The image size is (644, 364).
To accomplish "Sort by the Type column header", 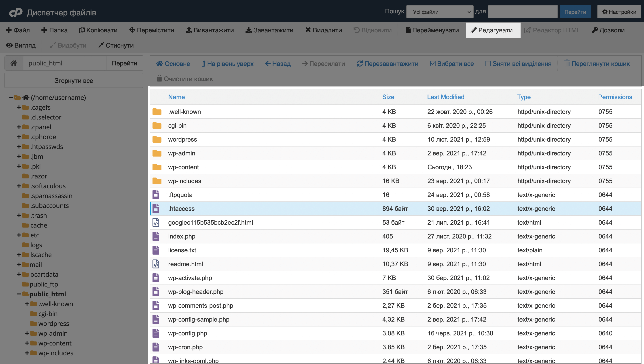I will coord(524,97).
